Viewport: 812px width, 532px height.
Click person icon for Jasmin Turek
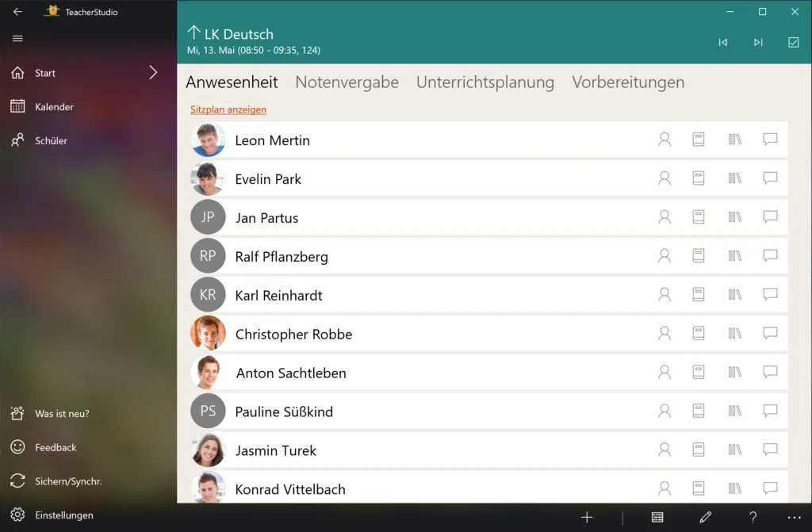click(x=665, y=449)
